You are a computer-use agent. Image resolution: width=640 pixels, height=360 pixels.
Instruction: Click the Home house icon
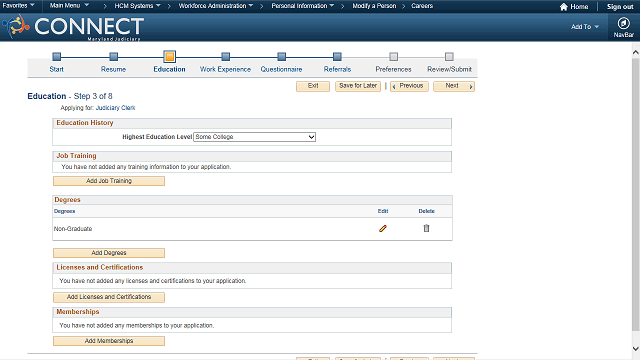click(564, 7)
